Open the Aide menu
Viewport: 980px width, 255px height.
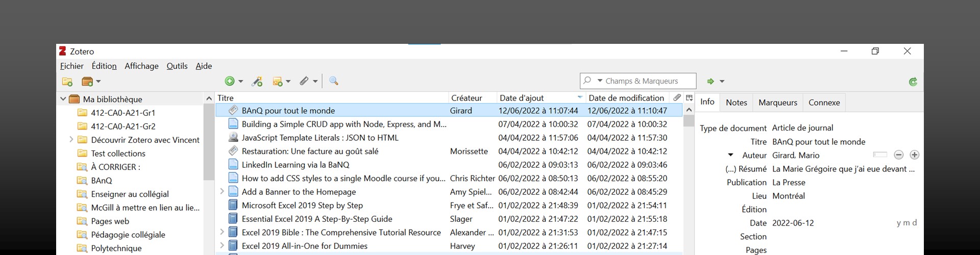coord(204,66)
